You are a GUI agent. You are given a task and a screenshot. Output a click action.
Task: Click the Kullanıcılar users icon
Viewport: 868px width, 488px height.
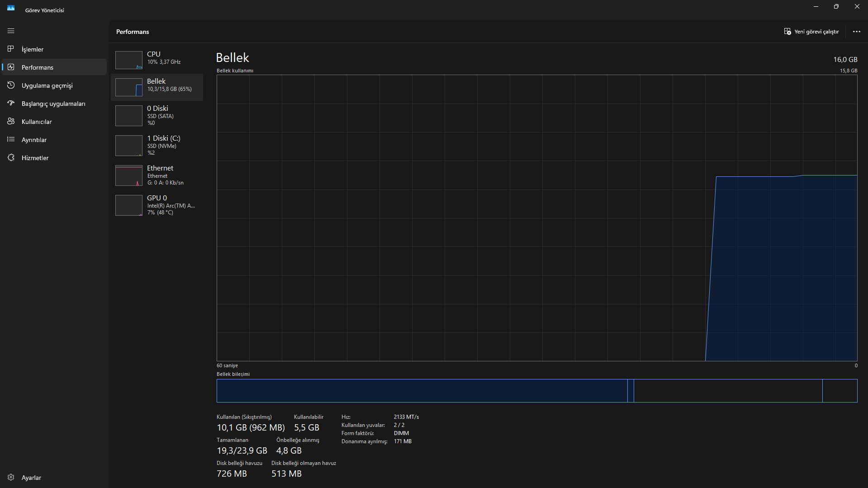[x=11, y=121]
